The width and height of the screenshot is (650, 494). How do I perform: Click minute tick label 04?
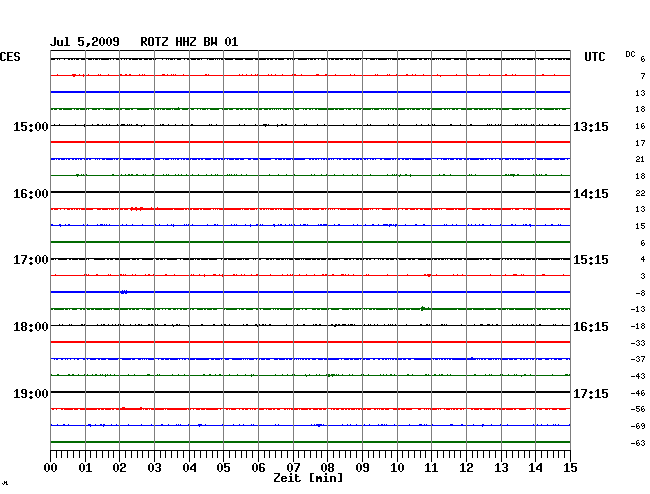point(189,467)
